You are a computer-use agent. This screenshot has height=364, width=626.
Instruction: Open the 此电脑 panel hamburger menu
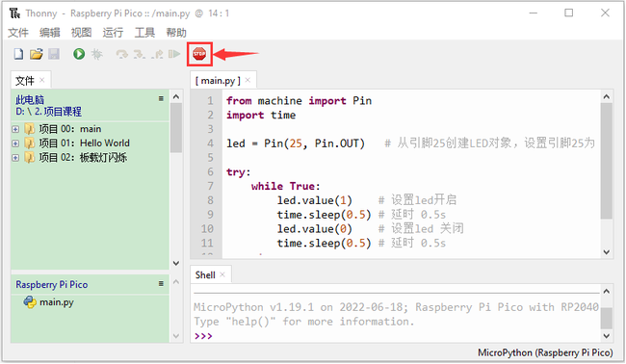click(x=161, y=98)
